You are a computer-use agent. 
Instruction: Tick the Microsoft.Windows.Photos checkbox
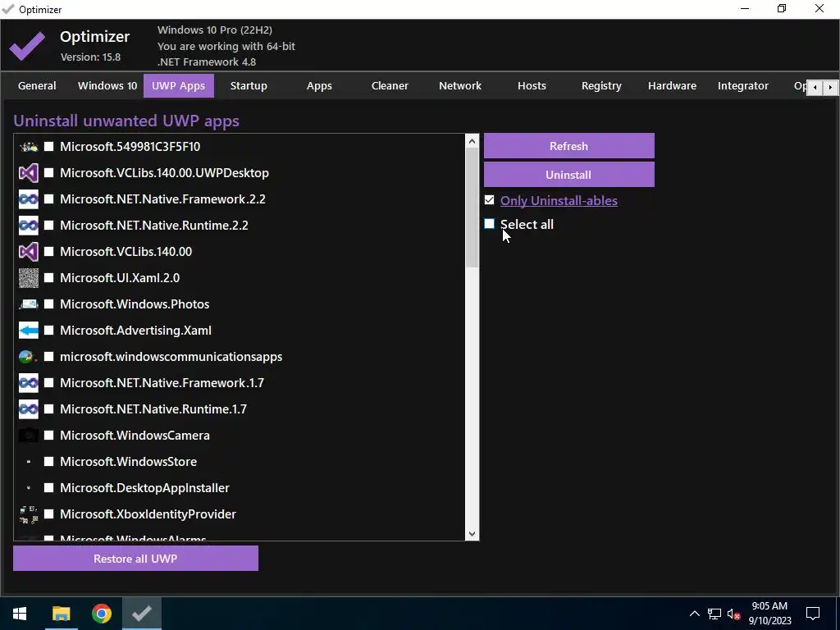click(48, 304)
